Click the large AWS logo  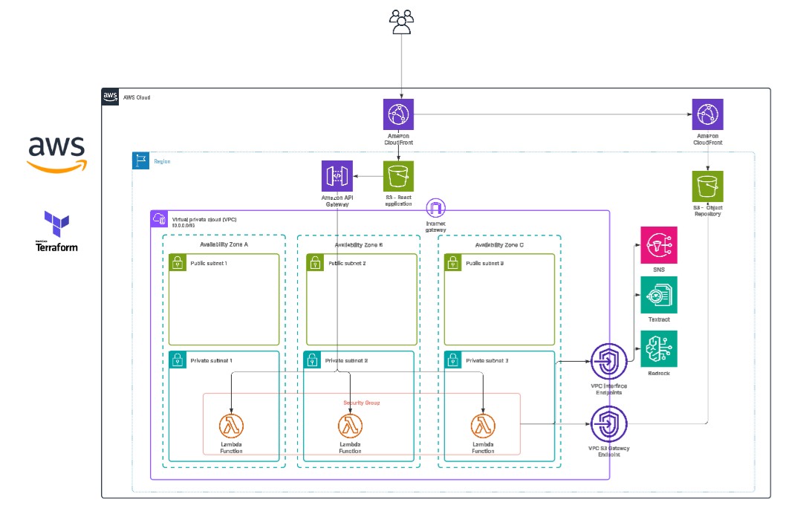56,154
